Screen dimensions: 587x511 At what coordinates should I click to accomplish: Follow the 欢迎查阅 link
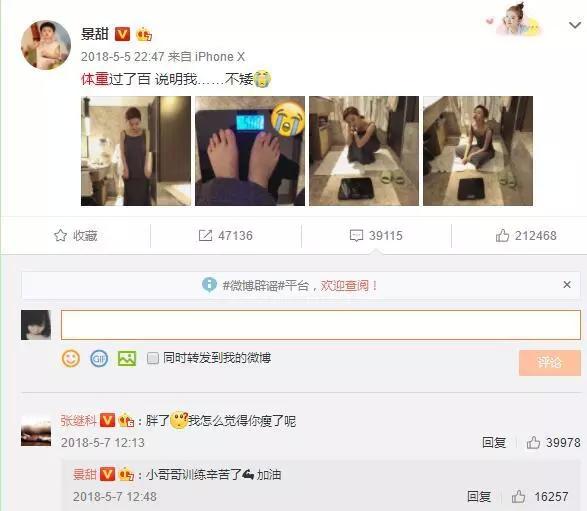coord(344,286)
